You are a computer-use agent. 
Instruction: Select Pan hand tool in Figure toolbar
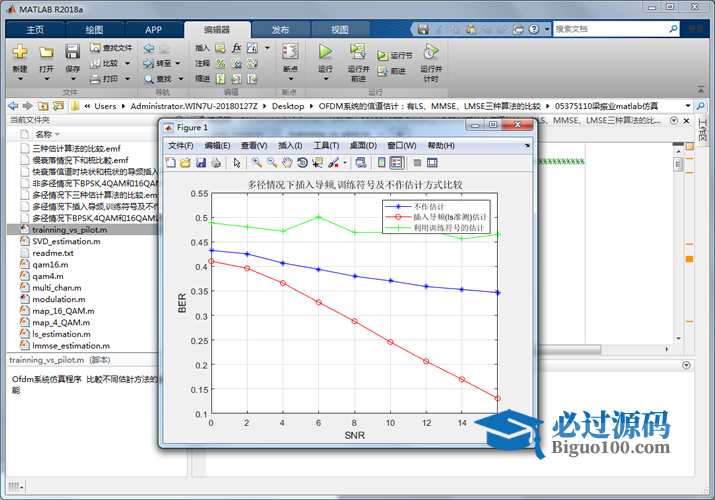pos(287,163)
